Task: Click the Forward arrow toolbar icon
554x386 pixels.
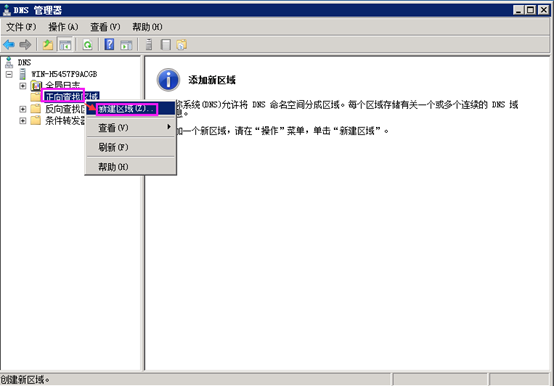Action: [25, 45]
